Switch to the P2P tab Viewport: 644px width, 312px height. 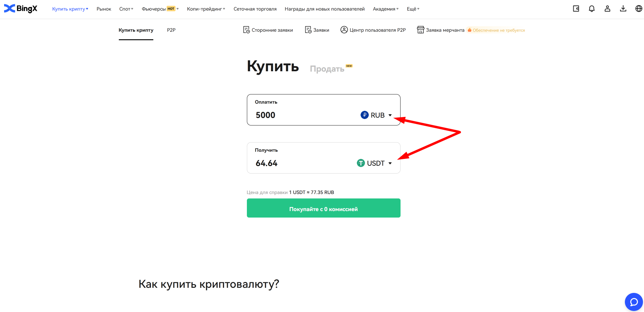tap(171, 30)
